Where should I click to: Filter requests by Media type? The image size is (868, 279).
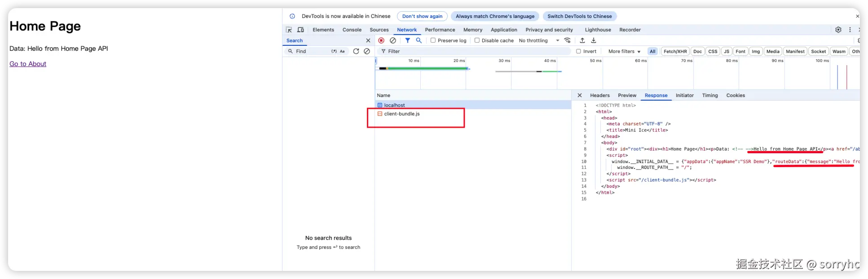click(x=773, y=51)
